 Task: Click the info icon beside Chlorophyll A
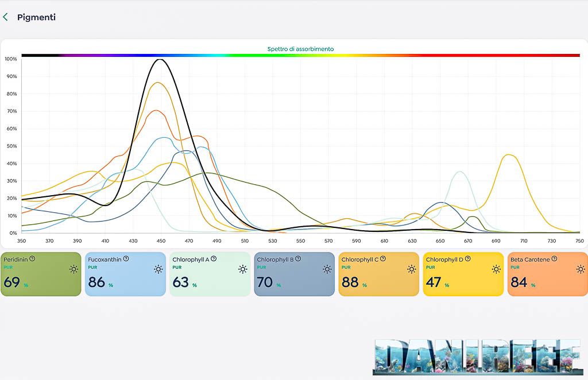214,259
